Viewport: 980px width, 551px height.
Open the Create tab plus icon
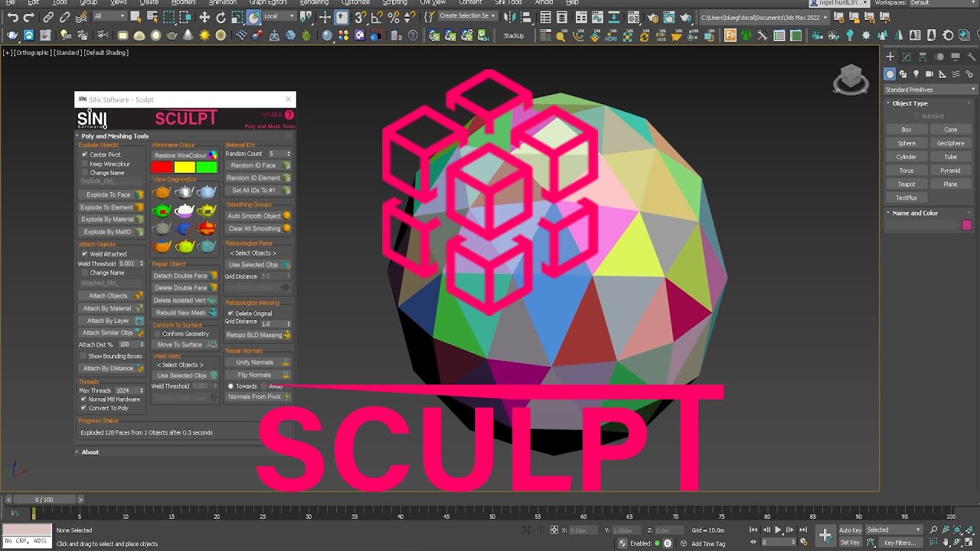(890, 57)
